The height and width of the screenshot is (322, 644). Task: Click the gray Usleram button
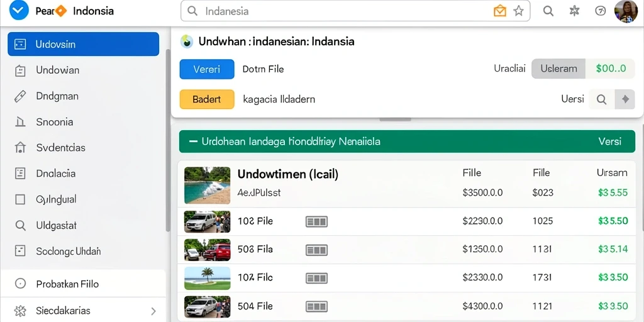pyautogui.click(x=558, y=69)
